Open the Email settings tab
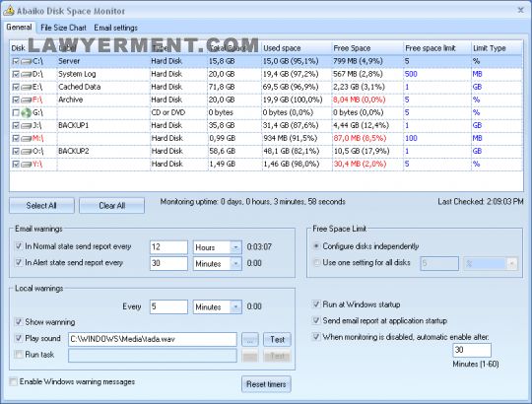This screenshot has height=404, width=532. [x=115, y=28]
